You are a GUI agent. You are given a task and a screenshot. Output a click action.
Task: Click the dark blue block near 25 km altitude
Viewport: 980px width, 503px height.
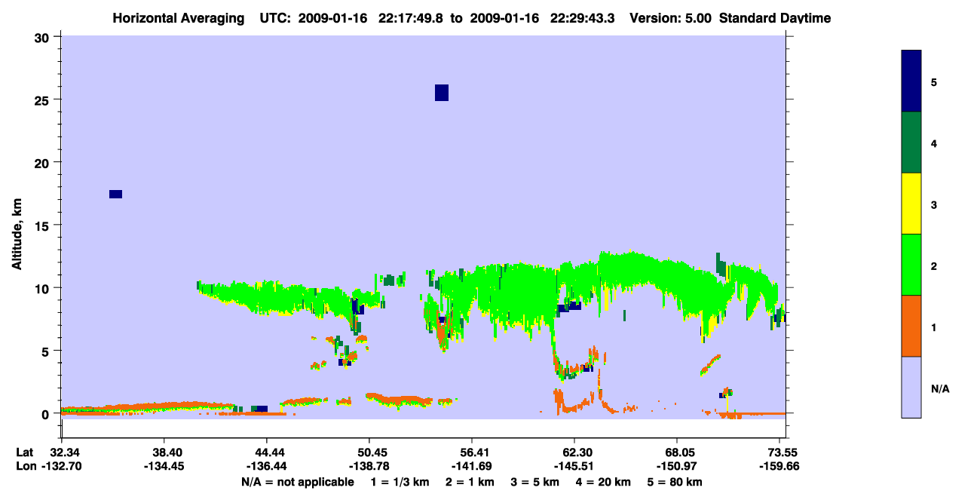coord(442,93)
